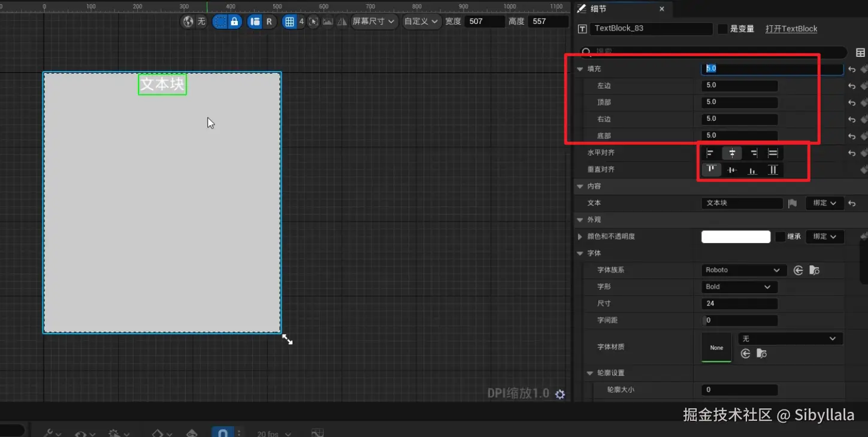Reset 右边 padding to default
The width and height of the screenshot is (868, 437).
[852, 120]
